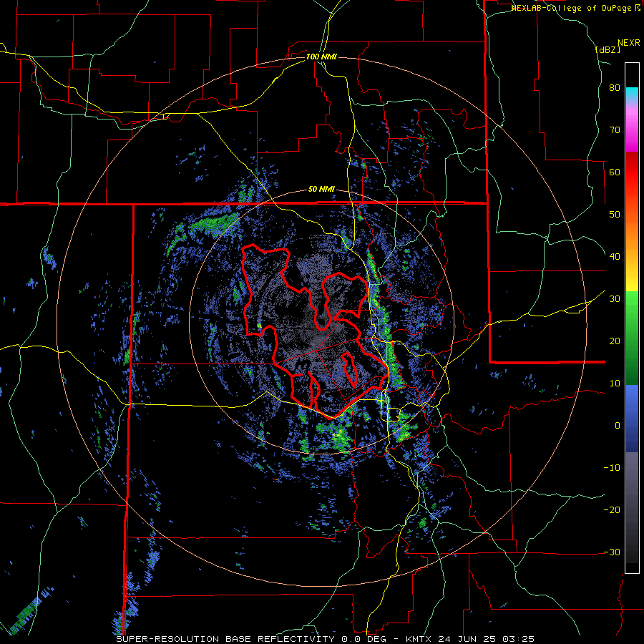
Task: Click the 60 value on the dBZ scale
Action: click(x=615, y=172)
